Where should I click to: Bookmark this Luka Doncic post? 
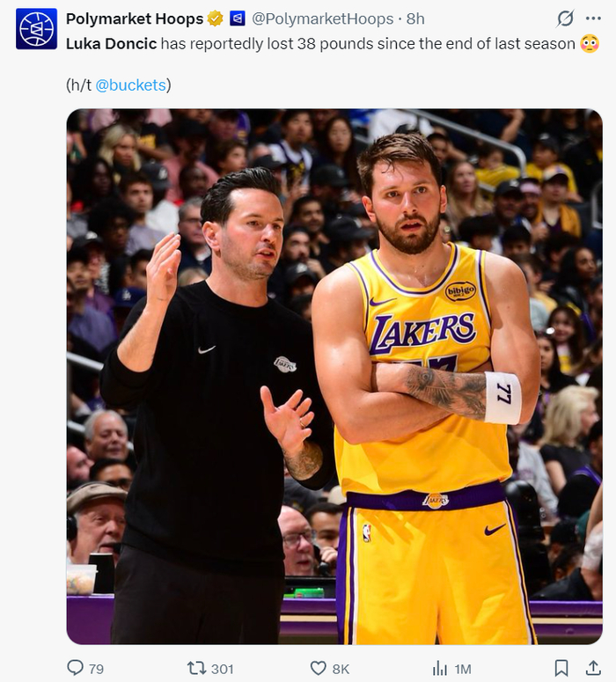[561, 668]
